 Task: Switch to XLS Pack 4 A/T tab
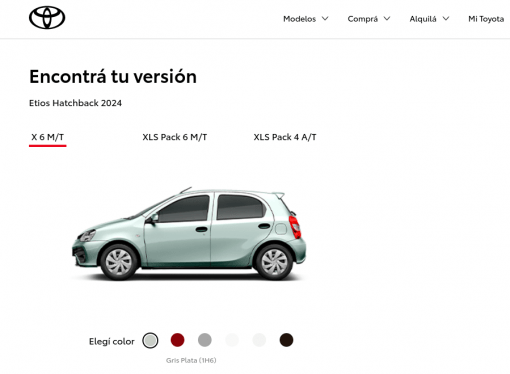coord(285,137)
